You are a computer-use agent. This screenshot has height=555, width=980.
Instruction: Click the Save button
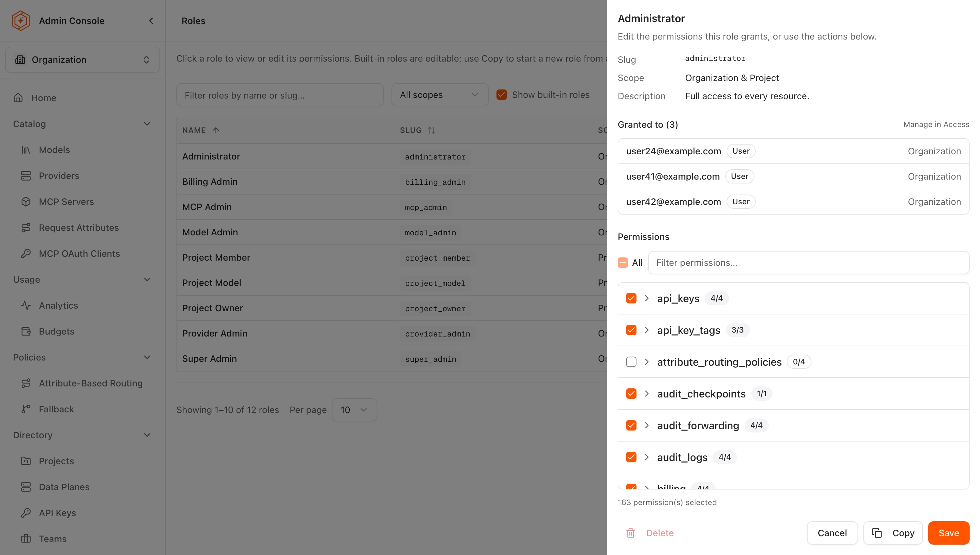coord(948,533)
